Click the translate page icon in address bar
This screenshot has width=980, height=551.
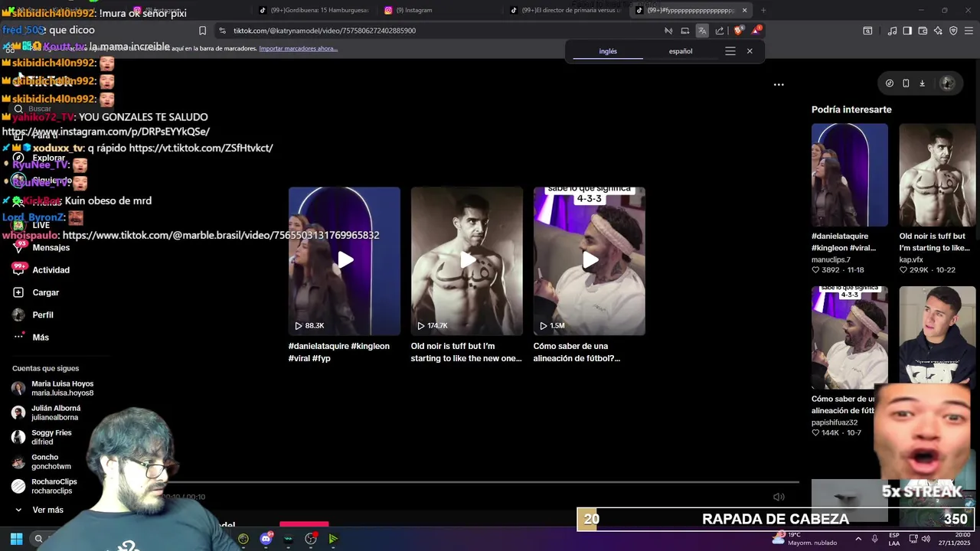702,31
